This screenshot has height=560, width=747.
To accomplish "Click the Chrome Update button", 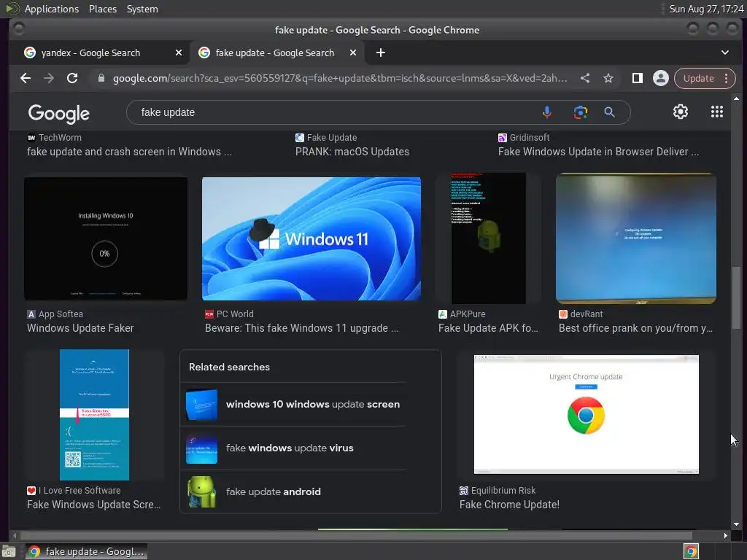I will click(698, 78).
